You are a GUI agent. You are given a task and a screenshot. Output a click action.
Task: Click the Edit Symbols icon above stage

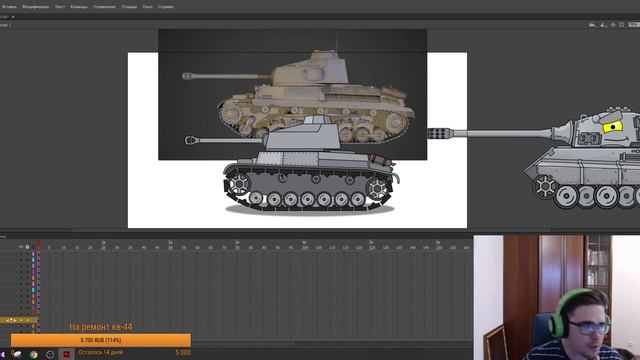point(603,25)
